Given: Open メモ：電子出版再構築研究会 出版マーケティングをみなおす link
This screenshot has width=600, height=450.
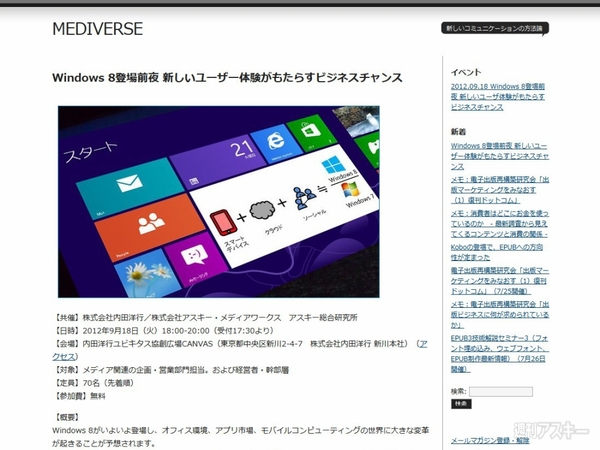Looking at the screenshot, I should click(500, 190).
